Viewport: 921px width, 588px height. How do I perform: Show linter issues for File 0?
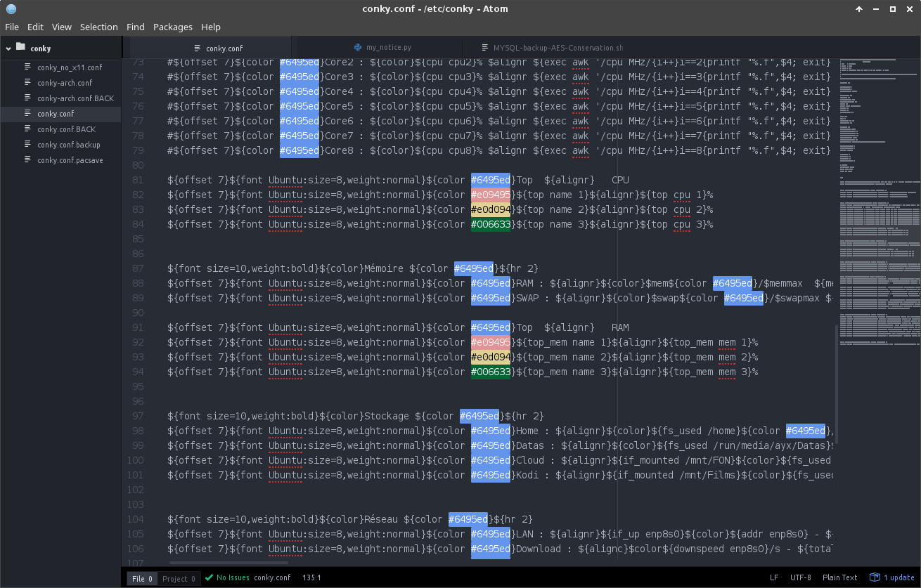[143, 578]
